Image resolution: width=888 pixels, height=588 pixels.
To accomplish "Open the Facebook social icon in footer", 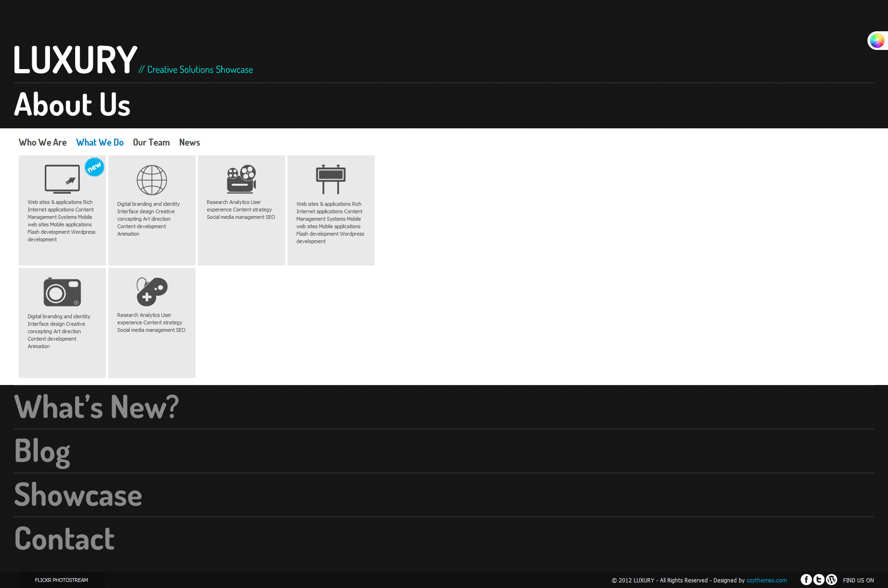I will point(806,580).
